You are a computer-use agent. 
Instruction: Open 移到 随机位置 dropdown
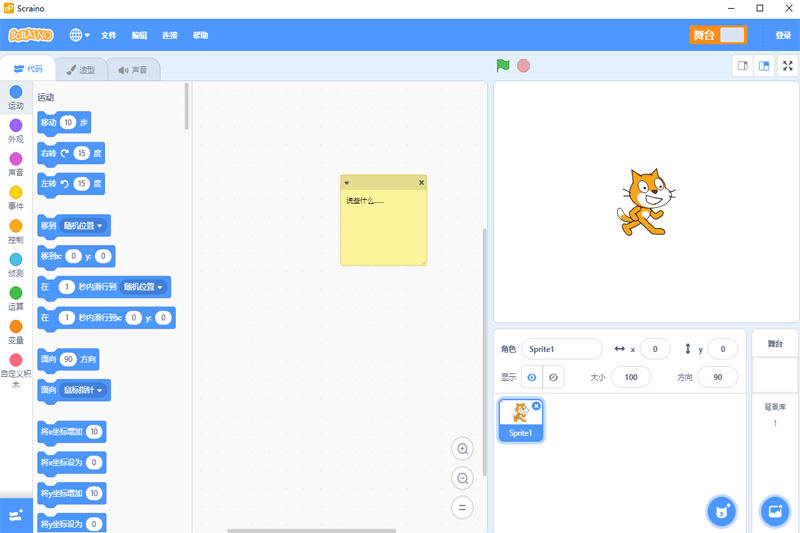[x=83, y=225]
